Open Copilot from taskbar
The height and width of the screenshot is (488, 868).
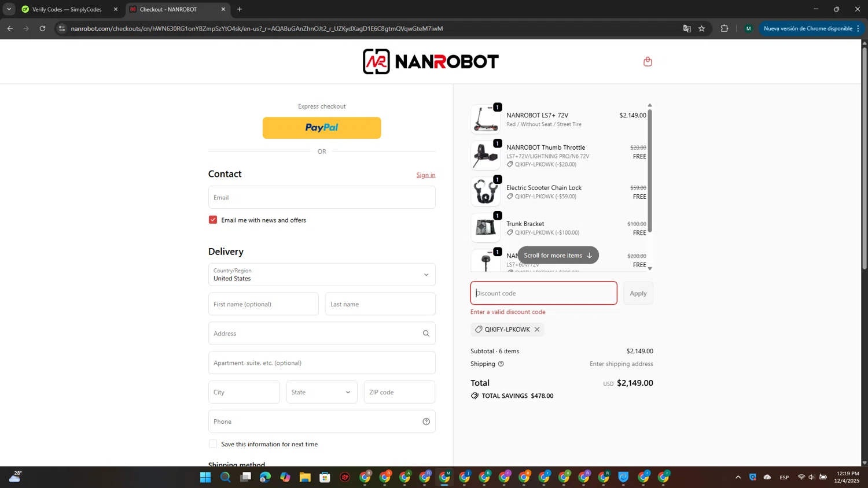pyautogui.click(x=285, y=477)
